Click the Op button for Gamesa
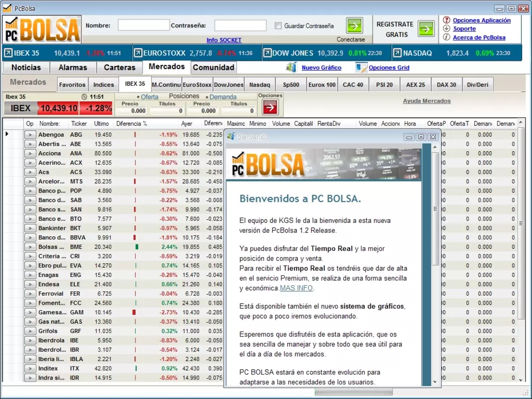This screenshot has width=532, height=399. pyautogui.click(x=30, y=313)
